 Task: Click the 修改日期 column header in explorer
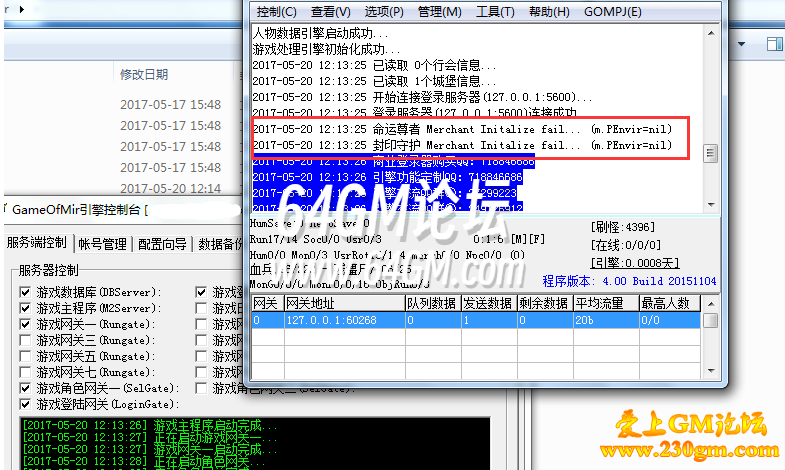pos(144,75)
